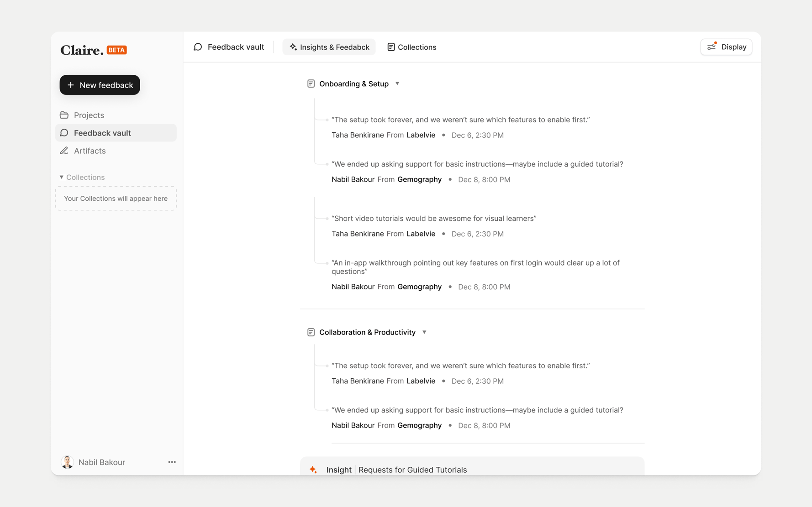Click Taha Benkirane under the short video tutorials quote

click(x=358, y=234)
